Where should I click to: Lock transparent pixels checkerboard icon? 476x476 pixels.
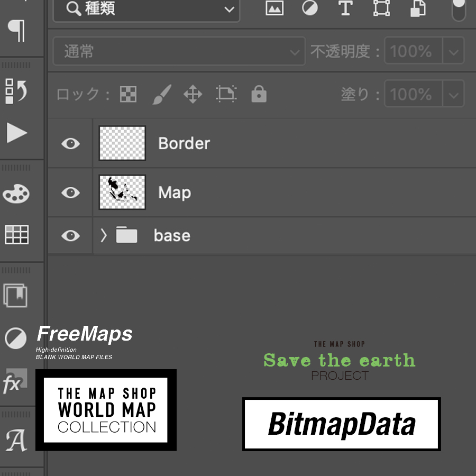click(x=129, y=94)
